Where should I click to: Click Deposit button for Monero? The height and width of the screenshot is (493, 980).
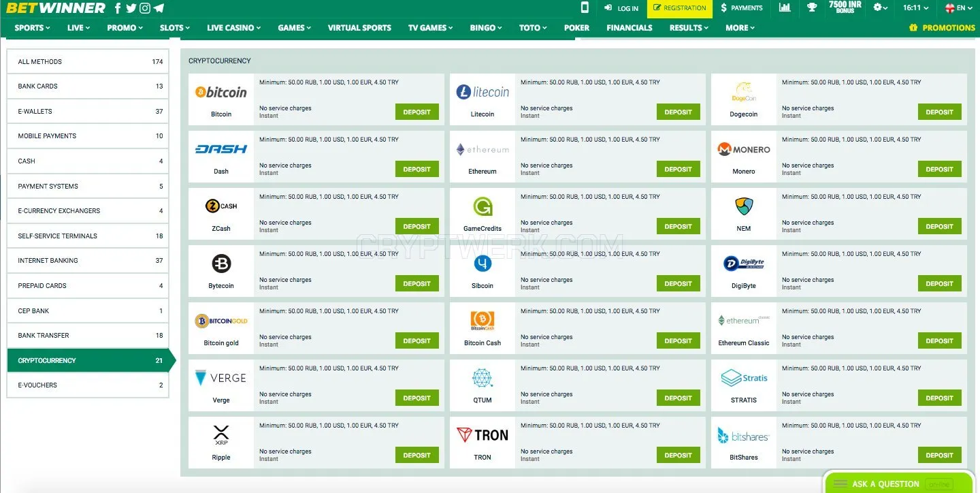coord(940,170)
